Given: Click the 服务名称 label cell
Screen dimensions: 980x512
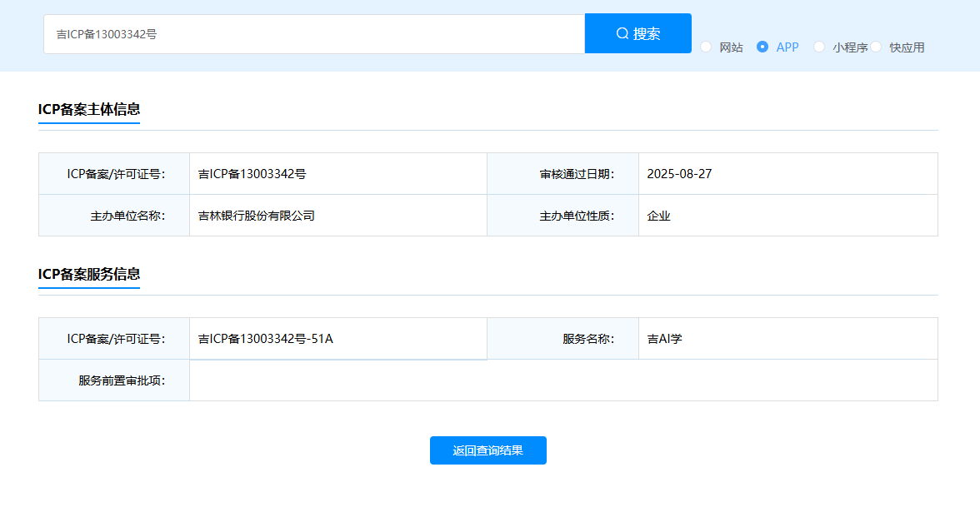Looking at the screenshot, I should click(562, 338).
